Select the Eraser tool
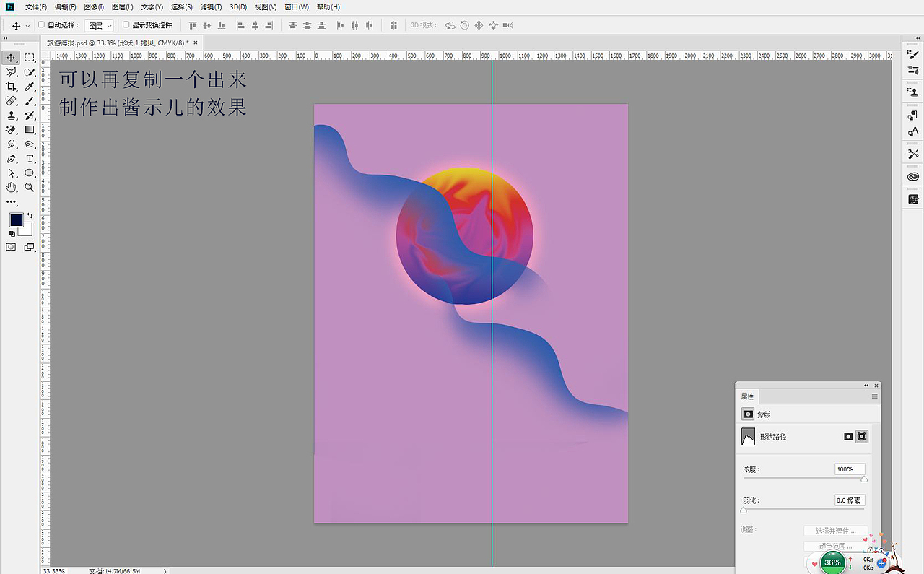 [x=12, y=130]
